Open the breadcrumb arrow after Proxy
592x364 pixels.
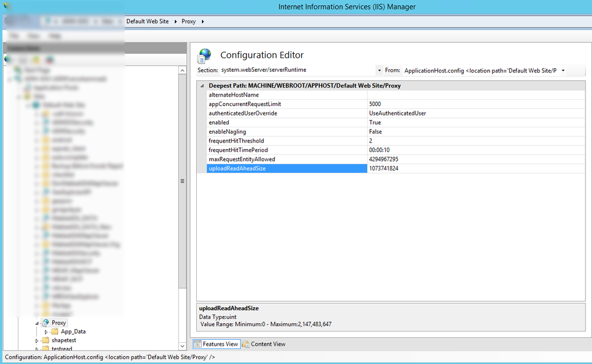(203, 21)
